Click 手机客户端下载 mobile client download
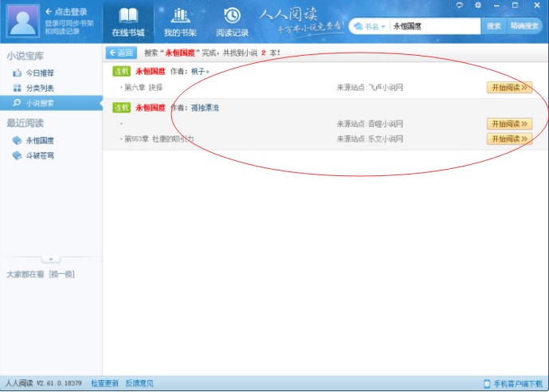549x392 pixels. [518, 383]
